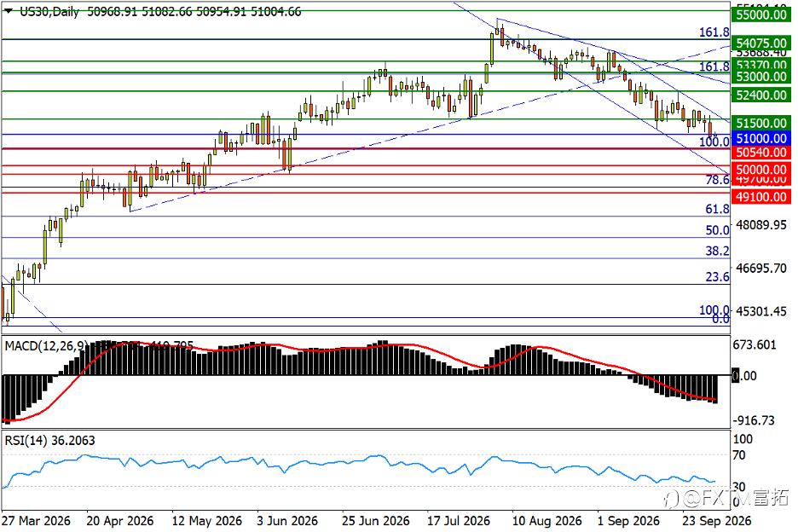Select the 20 Apr 2026 date label
798x532 pixels.
(120, 521)
